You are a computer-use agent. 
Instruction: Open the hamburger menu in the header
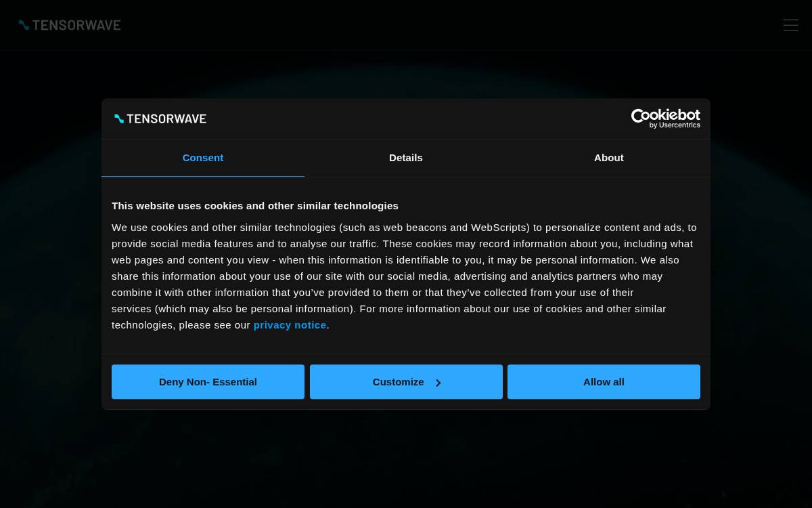790,25
